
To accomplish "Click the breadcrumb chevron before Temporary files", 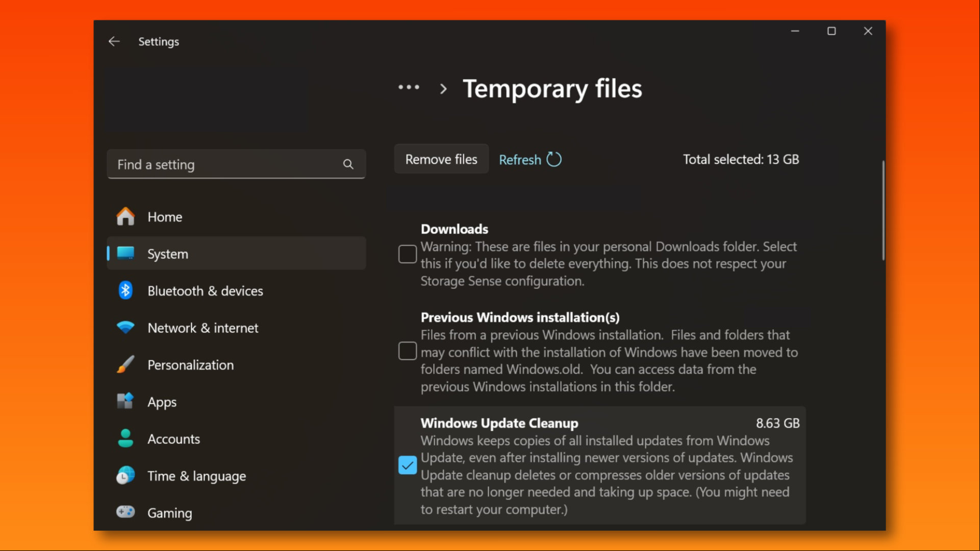I will [443, 89].
